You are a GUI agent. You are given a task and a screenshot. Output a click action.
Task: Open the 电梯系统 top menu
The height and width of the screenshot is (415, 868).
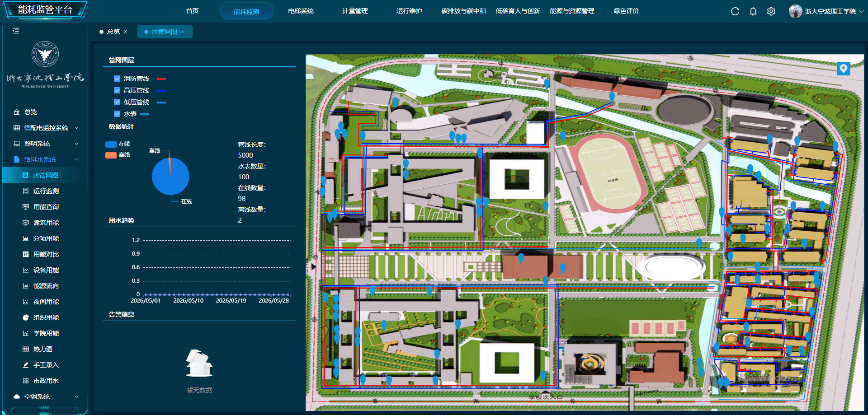tap(301, 11)
